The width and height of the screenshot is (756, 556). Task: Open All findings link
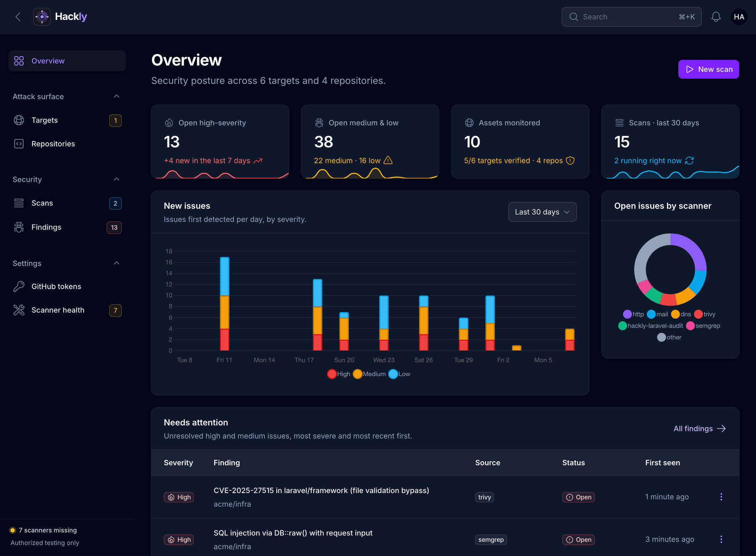coord(700,428)
